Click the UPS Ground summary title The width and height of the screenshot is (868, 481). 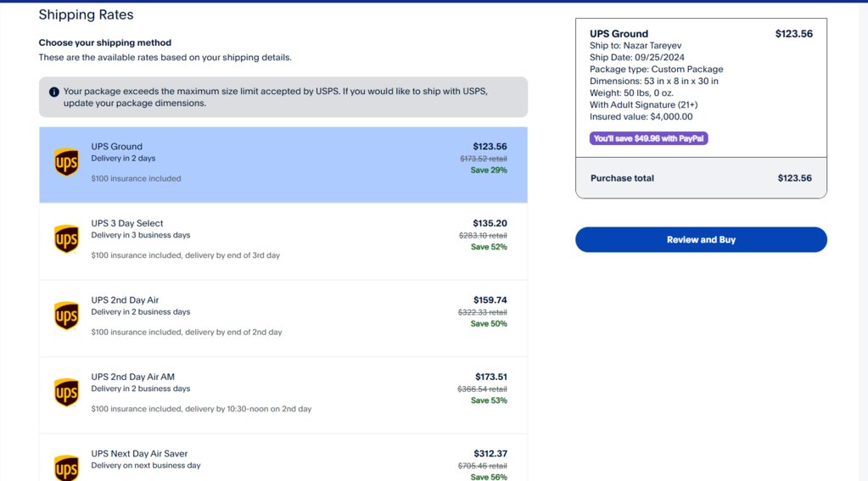coord(619,34)
